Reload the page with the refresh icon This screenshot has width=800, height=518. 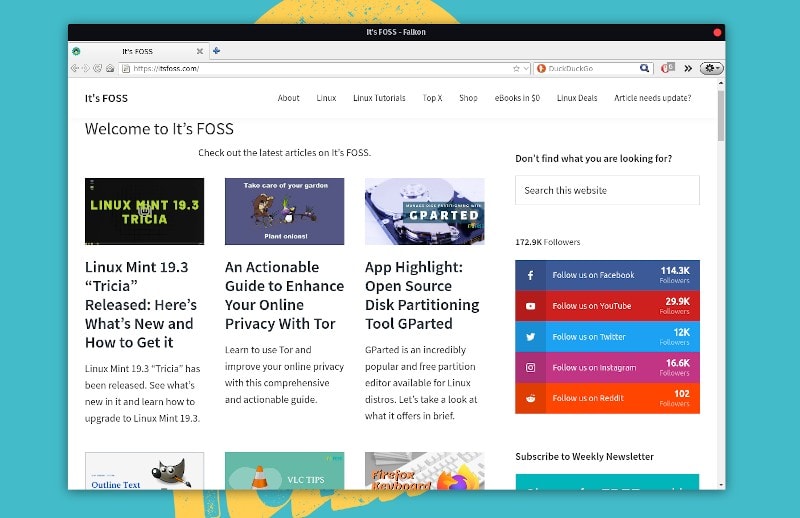(97, 68)
